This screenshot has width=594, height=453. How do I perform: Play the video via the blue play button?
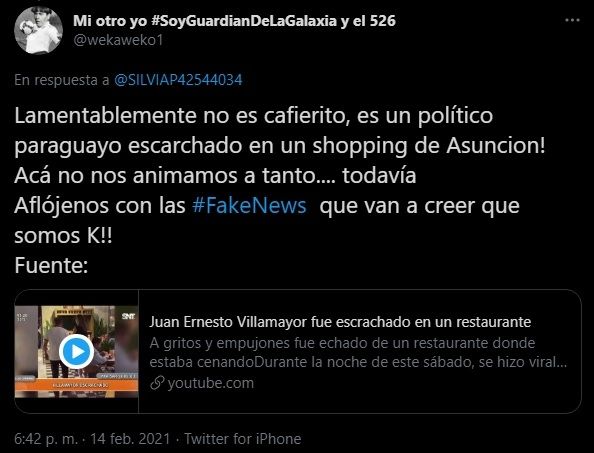tap(77, 351)
